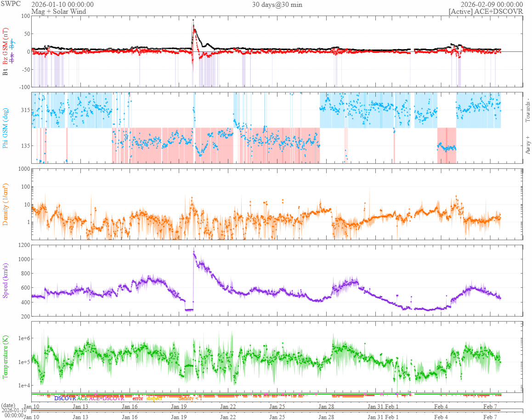Click the magenta ACE+DSCOVR legend entry
This screenshot has height=420, width=532.
107,398
